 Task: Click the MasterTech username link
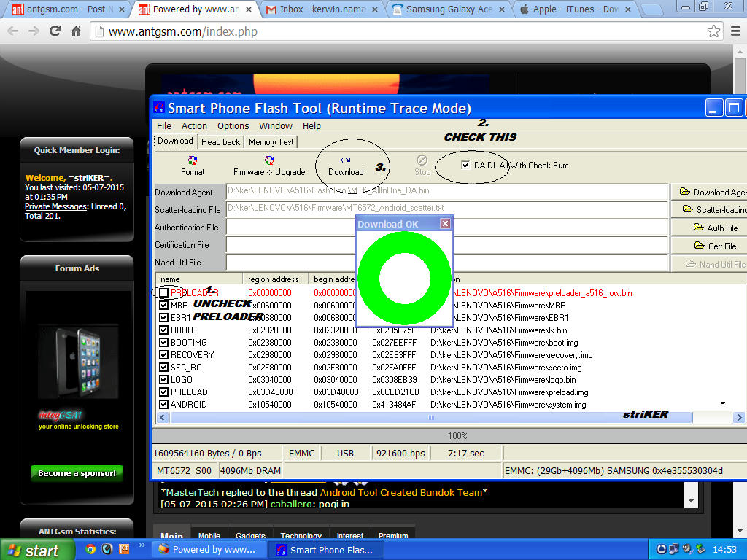[x=192, y=492]
